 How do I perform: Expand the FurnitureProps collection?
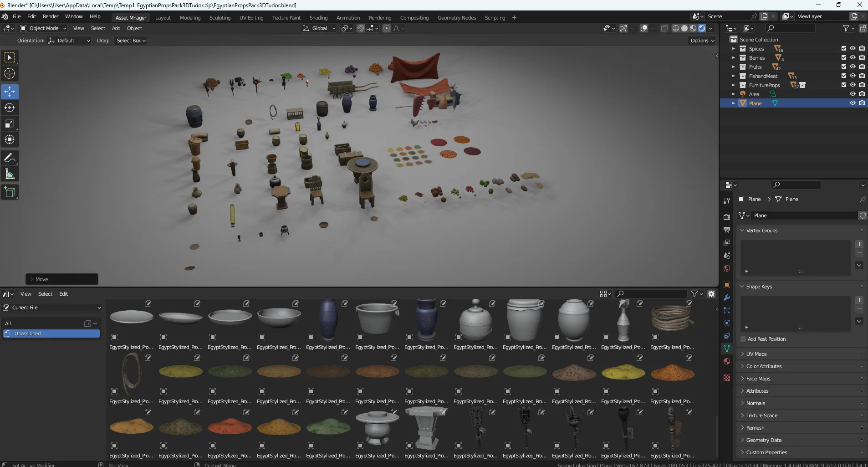(733, 85)
